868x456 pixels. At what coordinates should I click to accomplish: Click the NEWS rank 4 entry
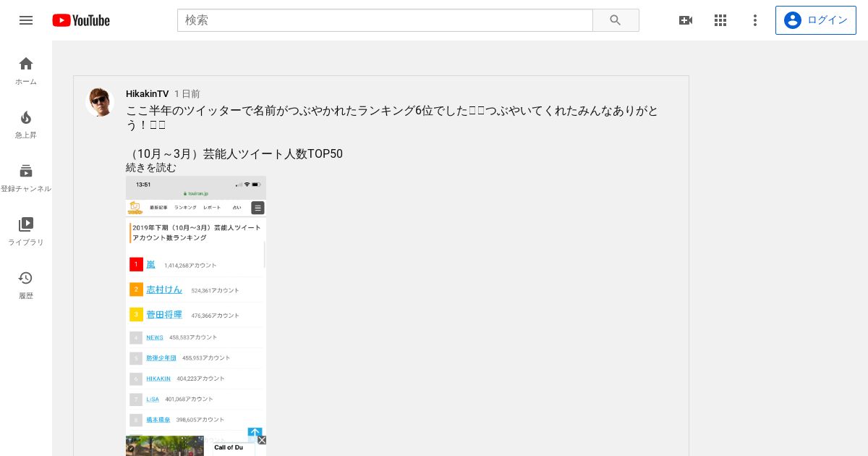click(x=155, y=337)
